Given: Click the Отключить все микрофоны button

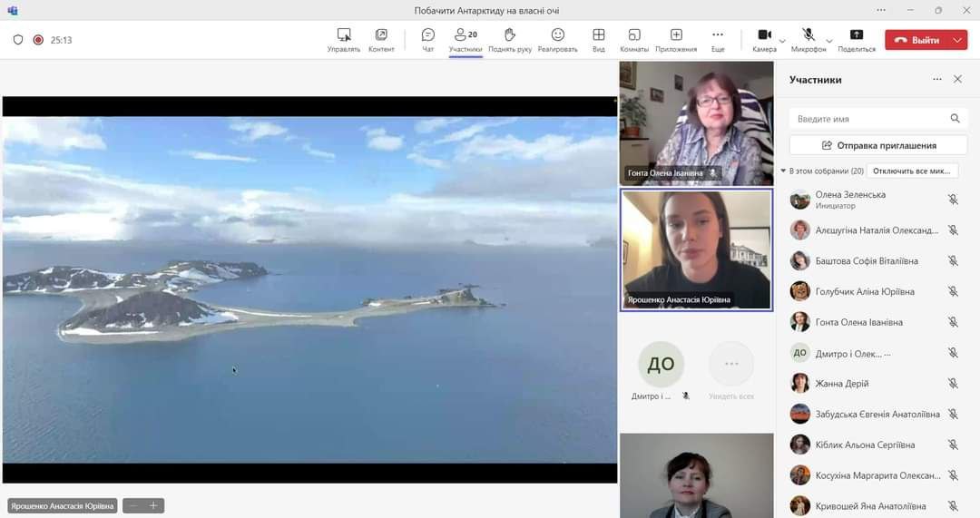Looking at the screenshot, I should 912,171.
